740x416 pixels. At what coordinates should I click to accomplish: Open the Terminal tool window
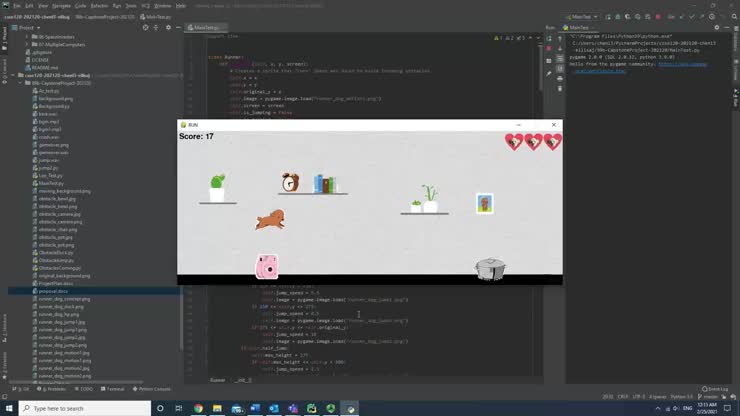(x=112, y=389)
